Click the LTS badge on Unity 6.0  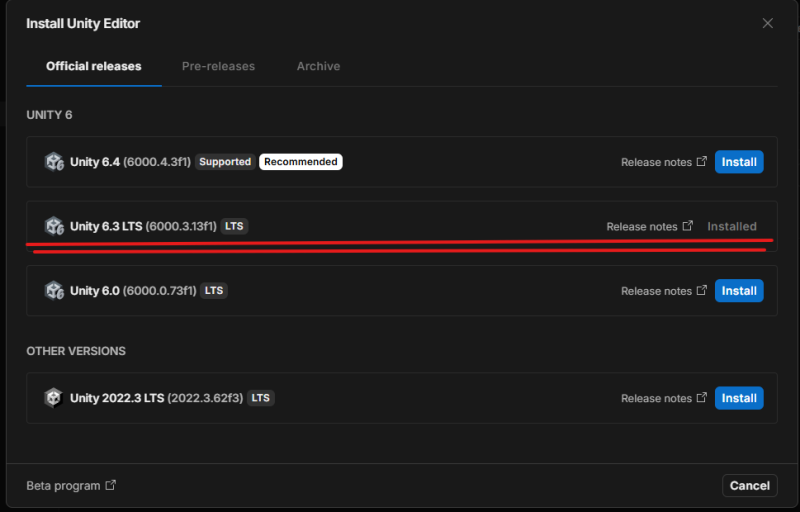click(214, 291)
